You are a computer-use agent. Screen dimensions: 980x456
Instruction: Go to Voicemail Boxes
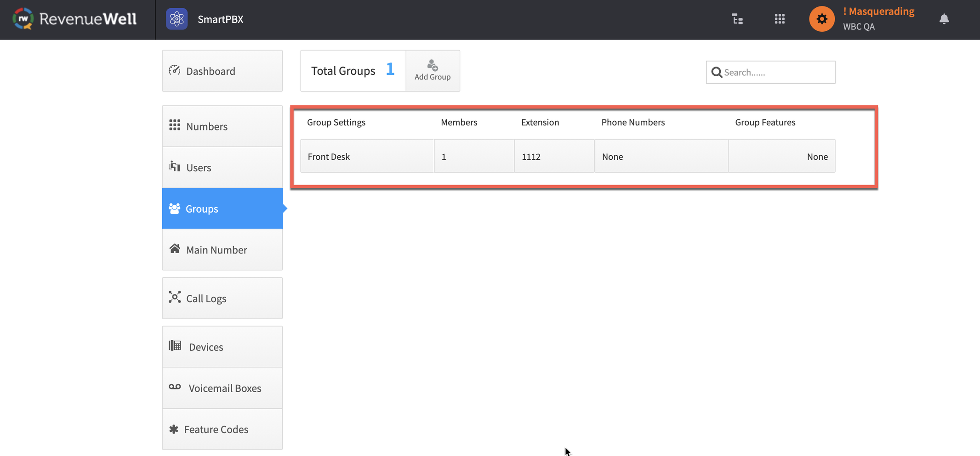(222, 388)
